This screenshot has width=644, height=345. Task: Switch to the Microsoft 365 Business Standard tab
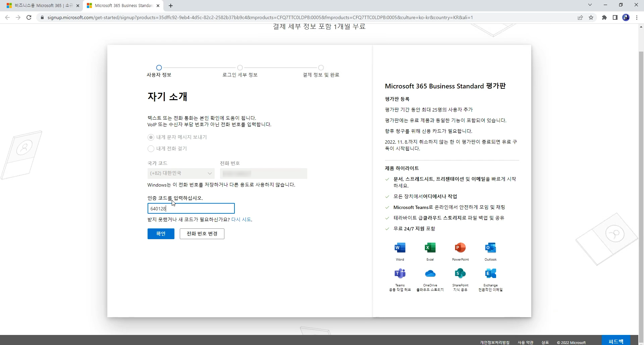123,6
